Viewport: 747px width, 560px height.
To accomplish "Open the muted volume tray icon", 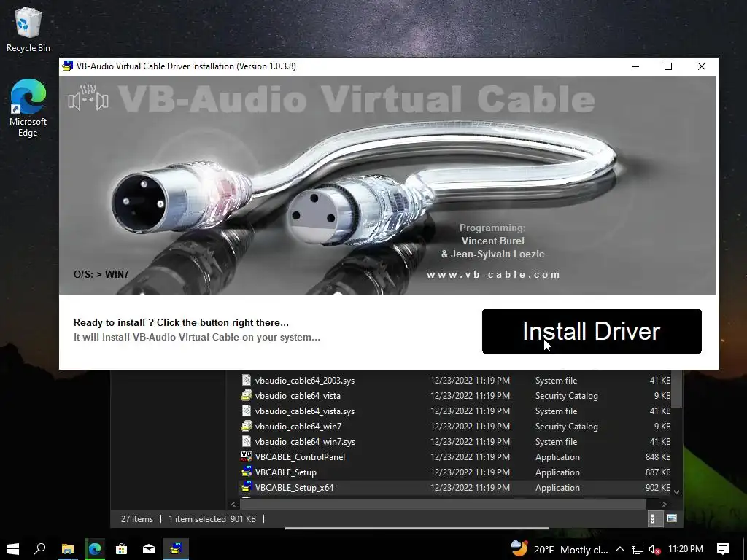I will click(655, 550).
